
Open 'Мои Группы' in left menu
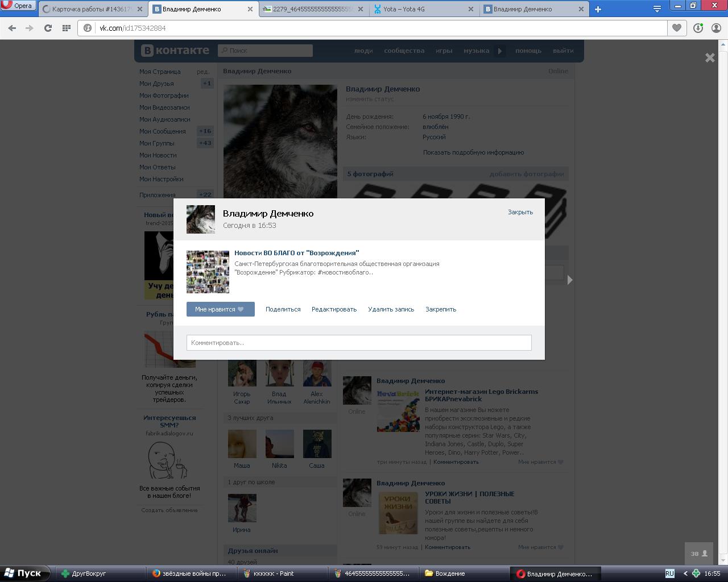pyautogui.click(x=156, y=143)
